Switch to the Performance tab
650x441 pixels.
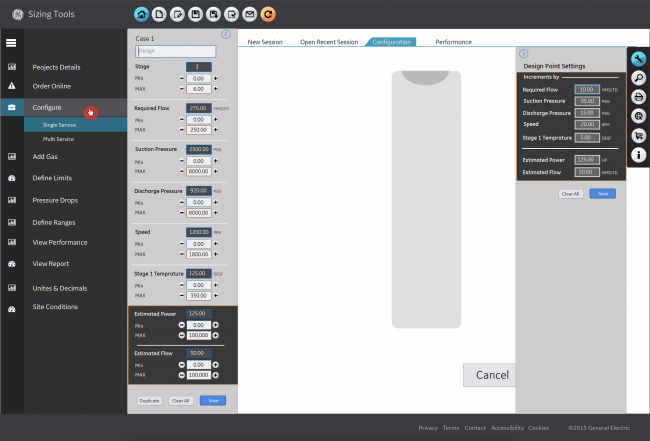(x=453, y=42)
